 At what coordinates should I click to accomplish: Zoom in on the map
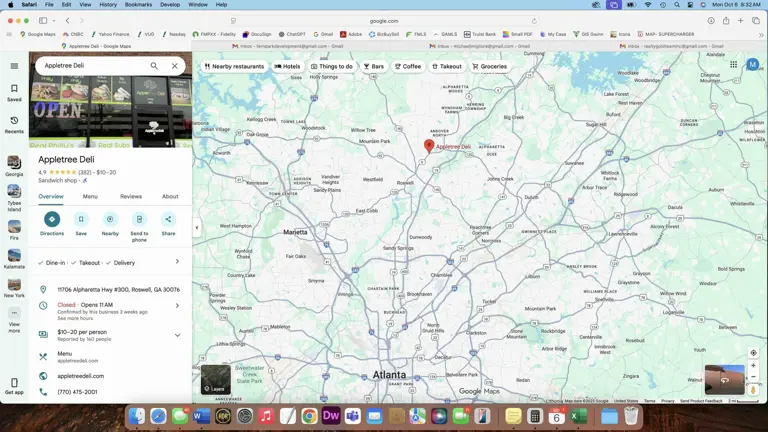click(753, 366)
